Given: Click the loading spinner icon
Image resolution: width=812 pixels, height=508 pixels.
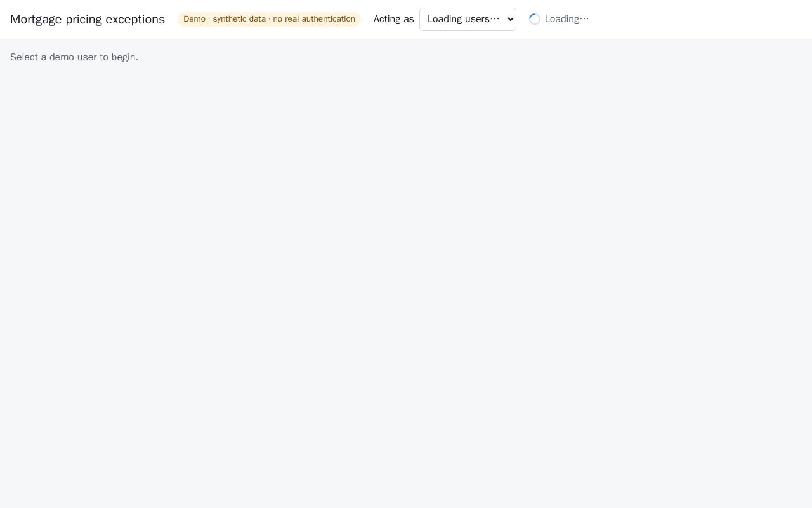Looking at the screenshot, I should [x=535, y=19].
